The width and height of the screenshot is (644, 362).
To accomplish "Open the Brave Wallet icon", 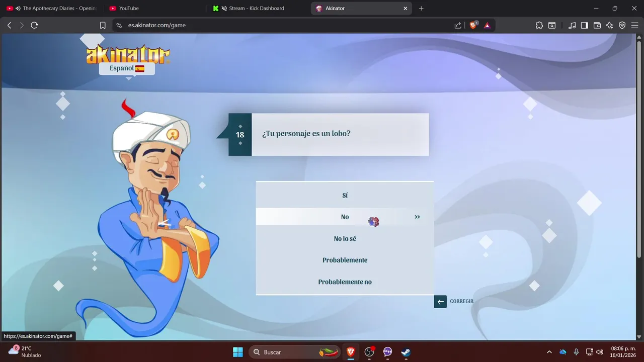I will [597, 25].
